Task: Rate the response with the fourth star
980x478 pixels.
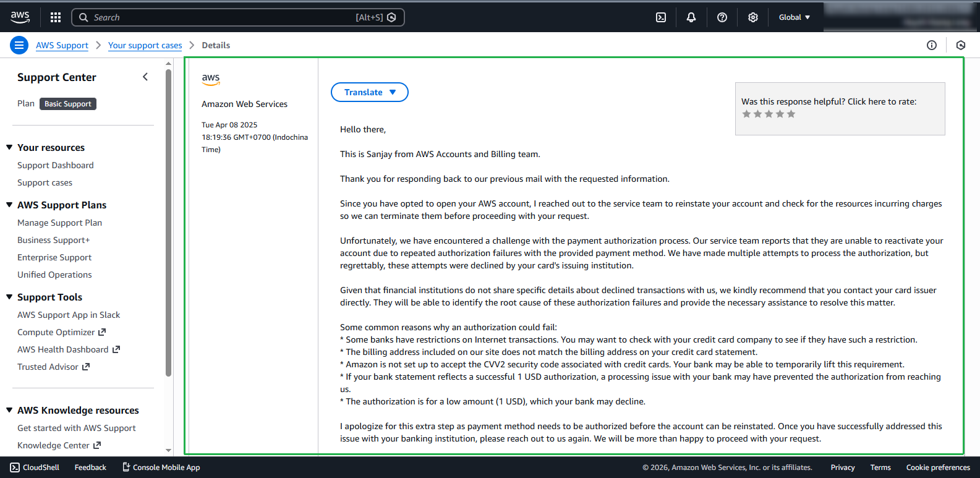Action: [x=780, y=114]
